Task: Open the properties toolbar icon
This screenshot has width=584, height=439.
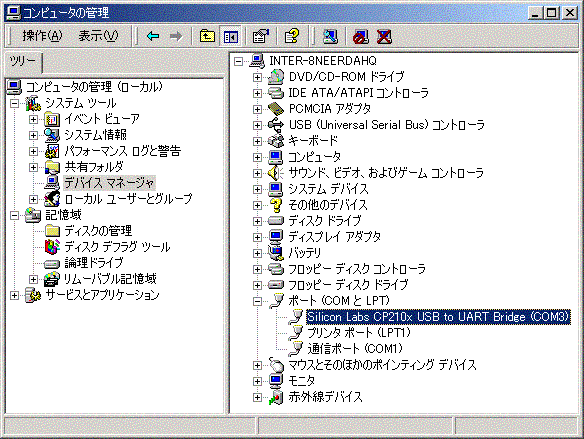Action: 260,36
